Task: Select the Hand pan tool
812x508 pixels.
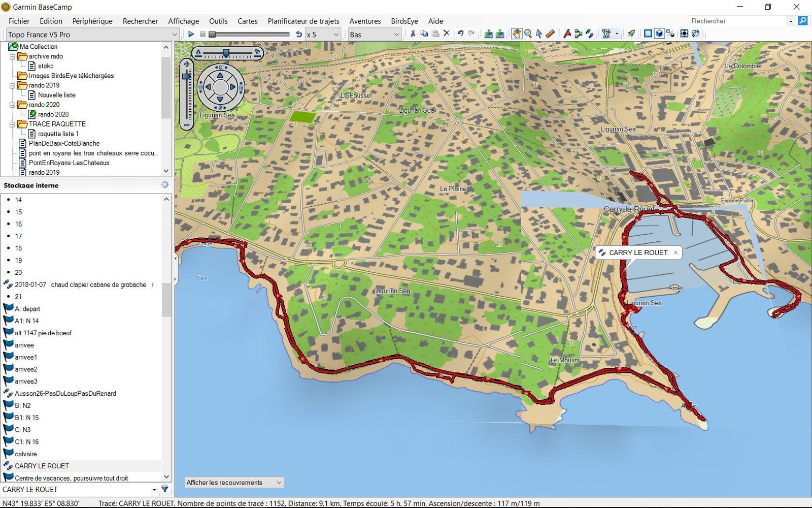Action: pyautogui.click(x=516, y=34)
